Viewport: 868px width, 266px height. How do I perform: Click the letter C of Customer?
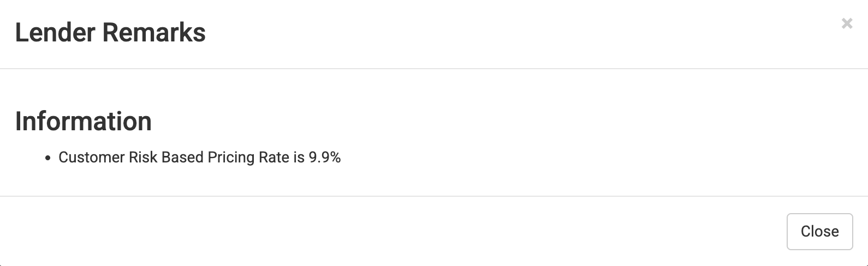coord(63,158)
